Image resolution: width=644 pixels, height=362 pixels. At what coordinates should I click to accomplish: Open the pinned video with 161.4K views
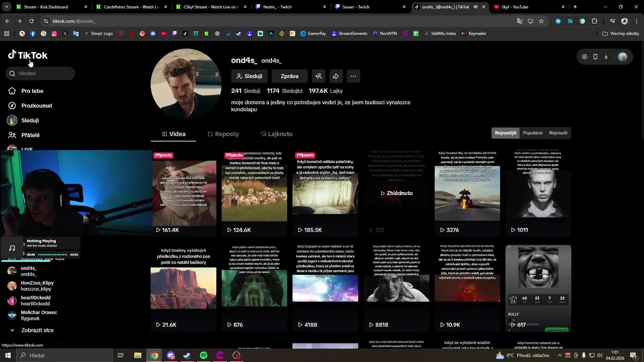[183, 193]
